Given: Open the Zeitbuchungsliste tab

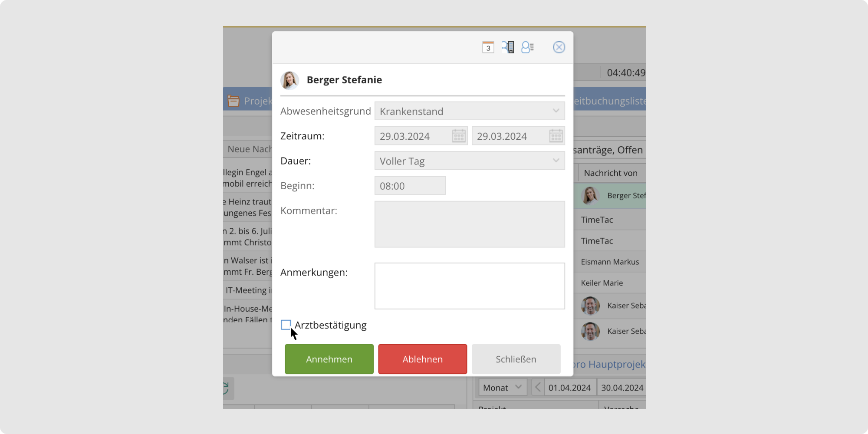Looking at the screenshot, I should click(x=609, y=101).
